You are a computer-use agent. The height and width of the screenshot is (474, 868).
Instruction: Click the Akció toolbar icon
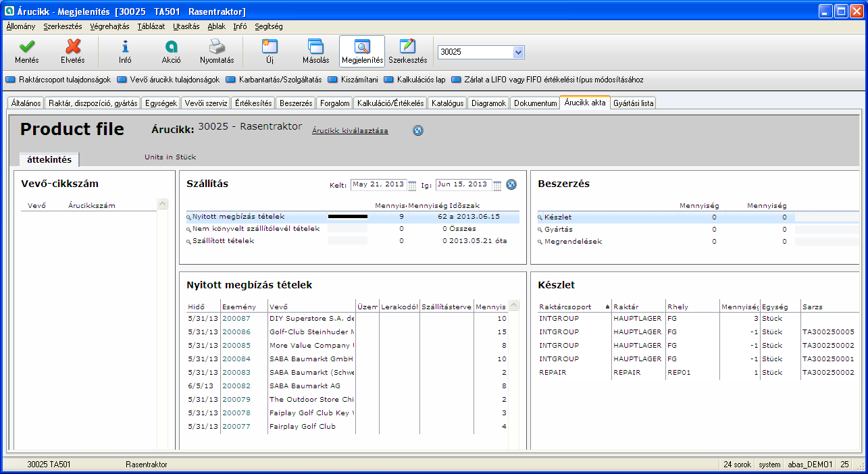171,47
